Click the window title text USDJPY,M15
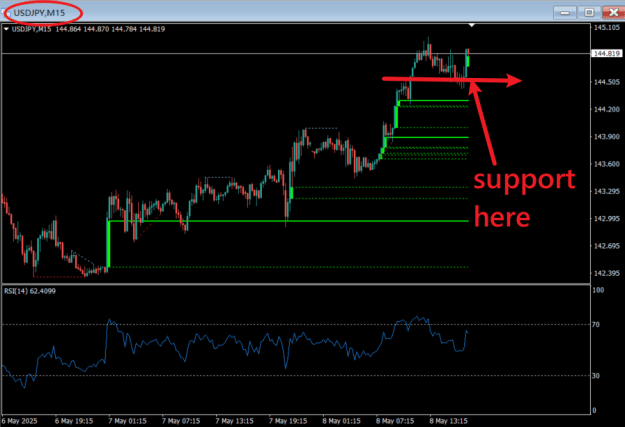The width and height of the screenshot is (625, 427). 39,13
